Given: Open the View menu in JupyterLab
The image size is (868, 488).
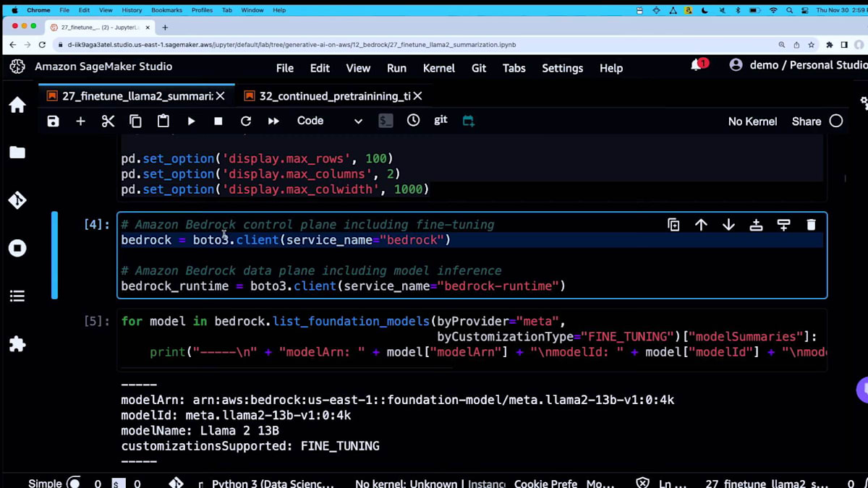Looking at the screenshot, I should point(358,68).
